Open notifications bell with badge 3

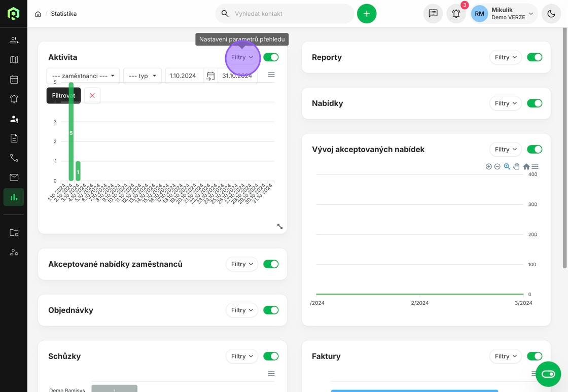tap(456, 14)
